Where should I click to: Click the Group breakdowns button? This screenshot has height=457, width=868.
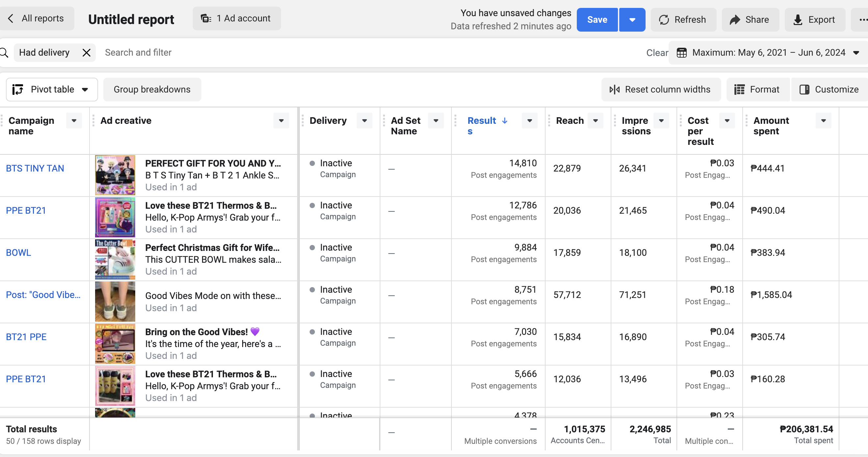pyautogui.click(x=152, y=89)
